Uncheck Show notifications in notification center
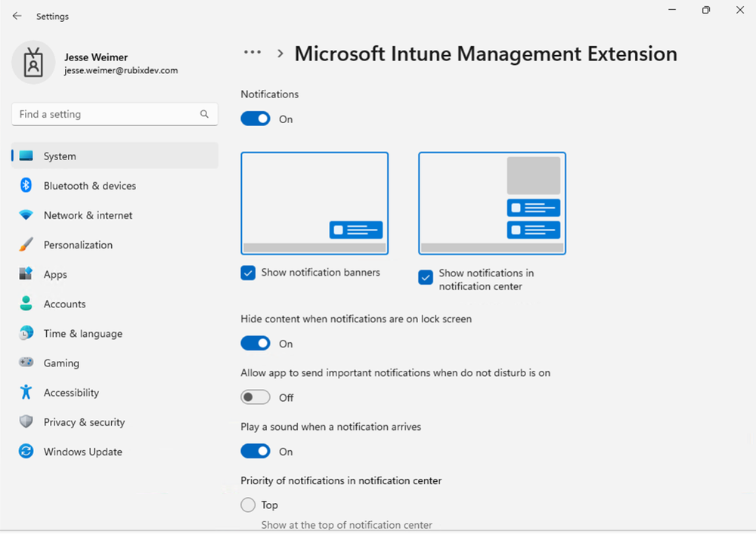Image resolution: width=756 pixels, height=534 pixels. tap(425, 277)
